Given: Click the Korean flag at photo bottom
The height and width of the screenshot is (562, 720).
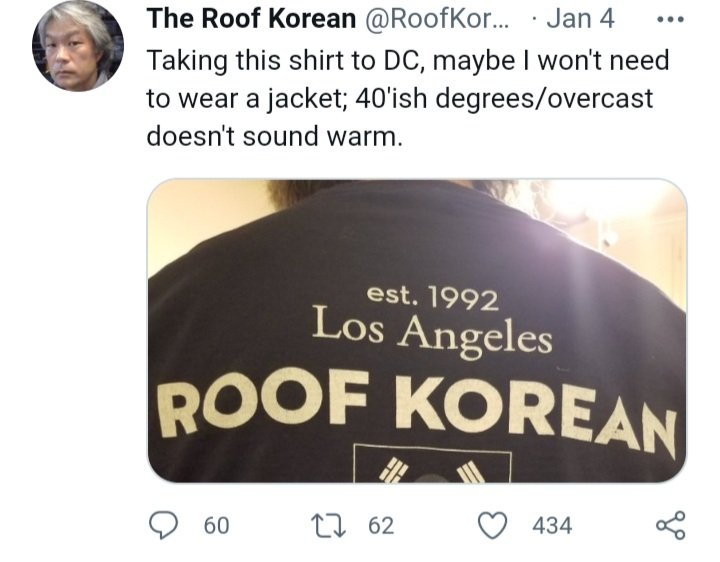Looking at the screenshot, I should point(432,464).
